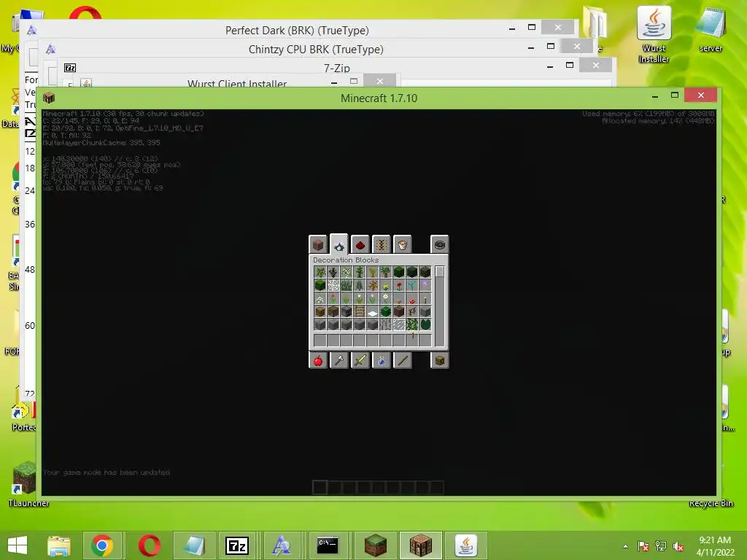Screen dimensions: 747x560
Task: Select the Decoration Blocks creative tab
Action: 338,244
